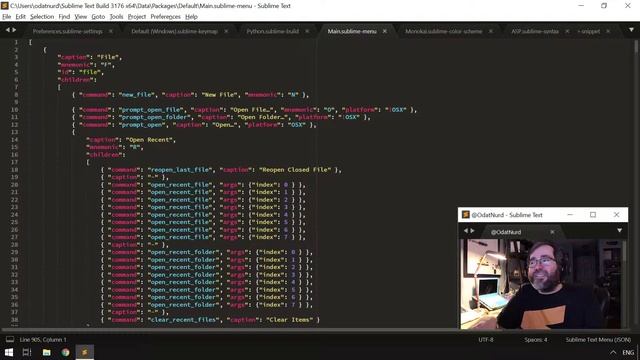Click the "New File" caption text
The image size is (640, 360).
[220, 95]
